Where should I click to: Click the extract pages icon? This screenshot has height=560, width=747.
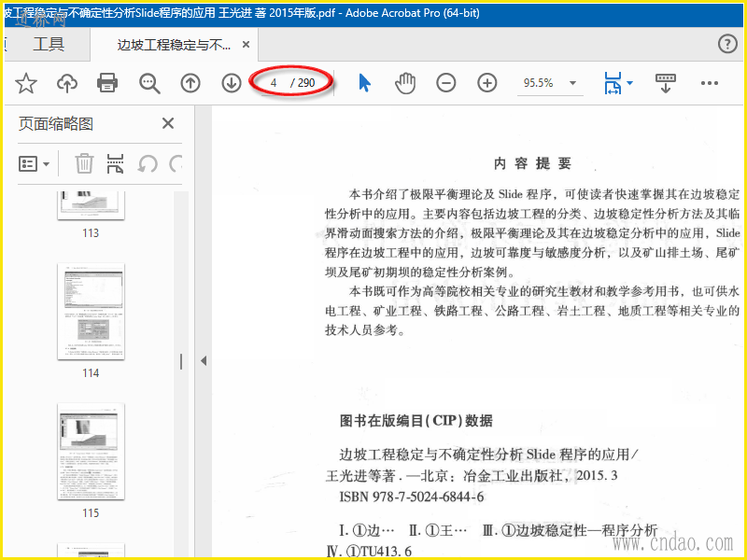[115, 163]
